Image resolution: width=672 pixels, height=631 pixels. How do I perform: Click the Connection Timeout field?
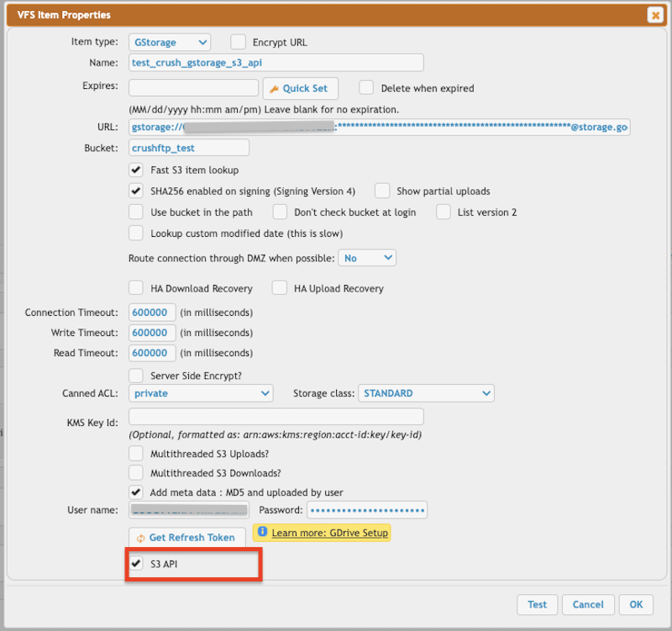coord(152,312)
